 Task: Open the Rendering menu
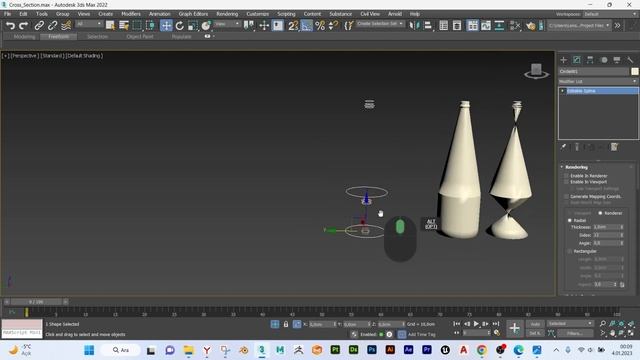click(x=227, y=14)
